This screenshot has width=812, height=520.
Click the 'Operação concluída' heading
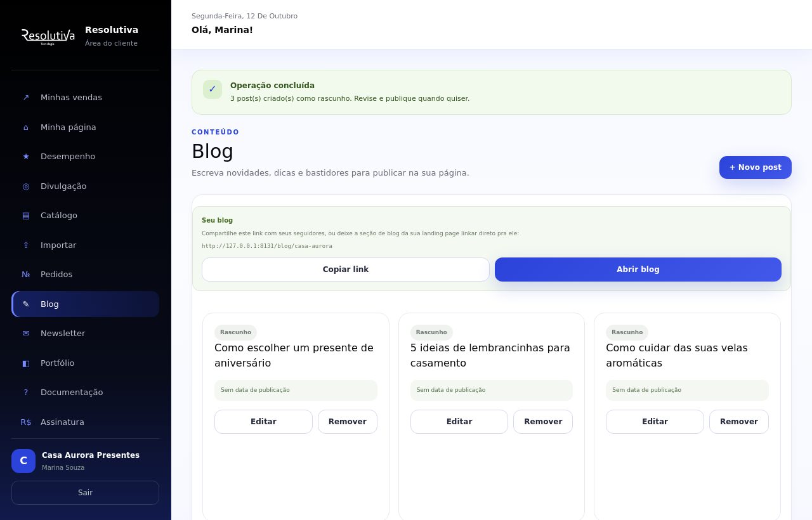coord(272,86)
